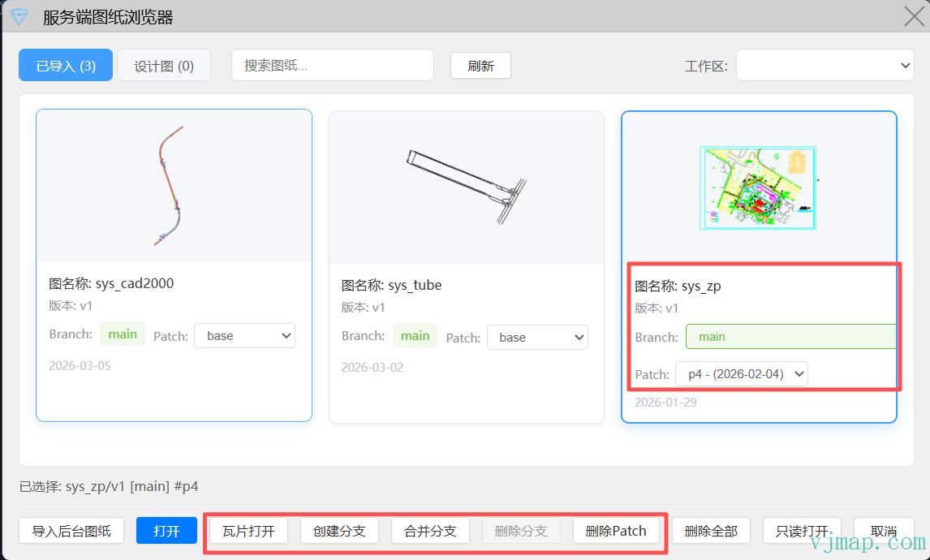Image resolution: width=930 pixels, height=560 pixels.
Task: Click the 合并分支 button
Action: pos(430,532)
